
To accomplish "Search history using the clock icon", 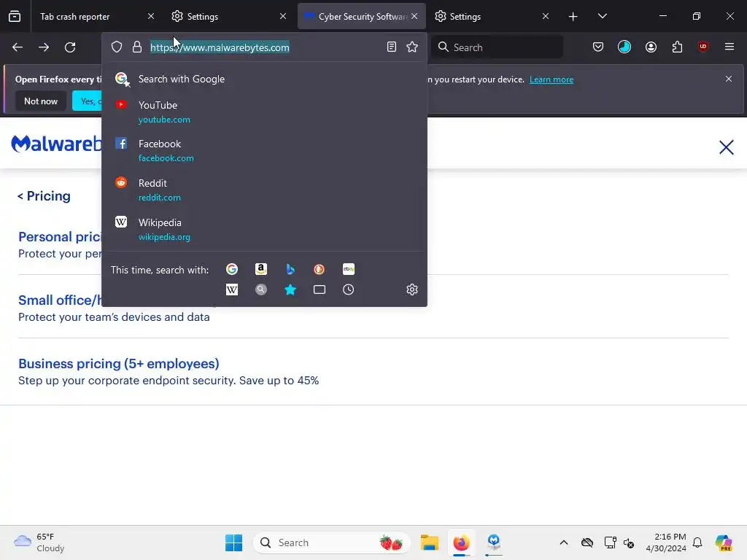I will tap(349, 289).
